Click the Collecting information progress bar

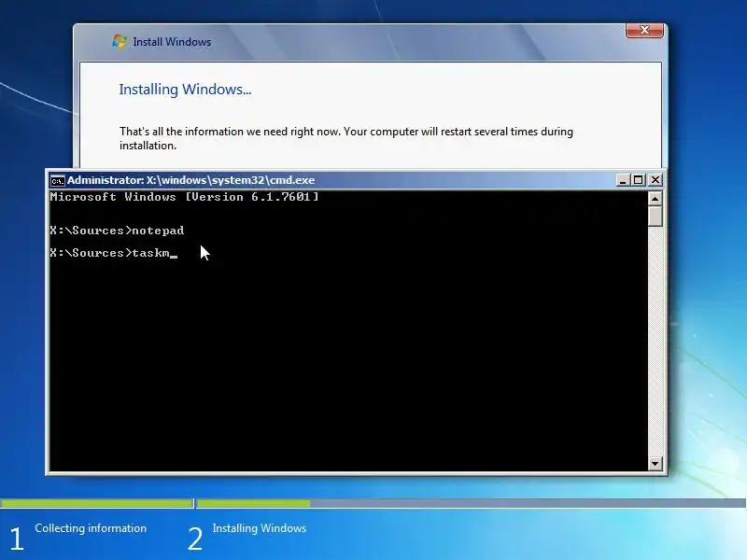(x=97, y=503)
